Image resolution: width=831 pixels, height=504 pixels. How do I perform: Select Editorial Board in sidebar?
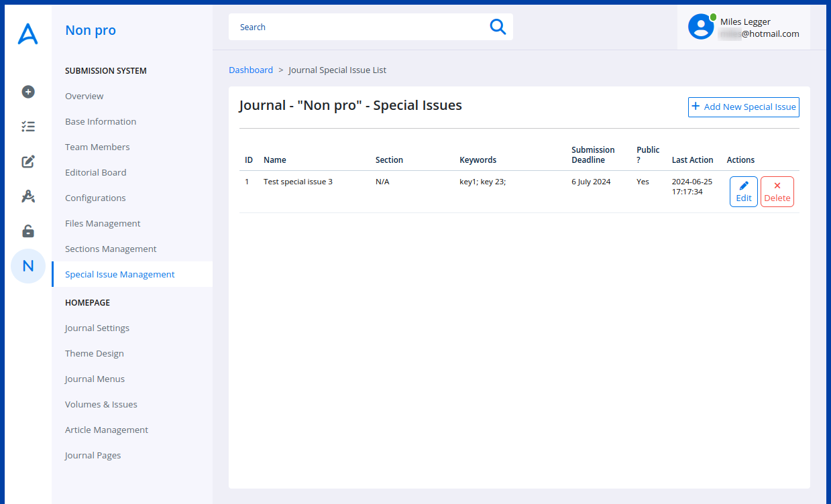click(x=95, y=172)
